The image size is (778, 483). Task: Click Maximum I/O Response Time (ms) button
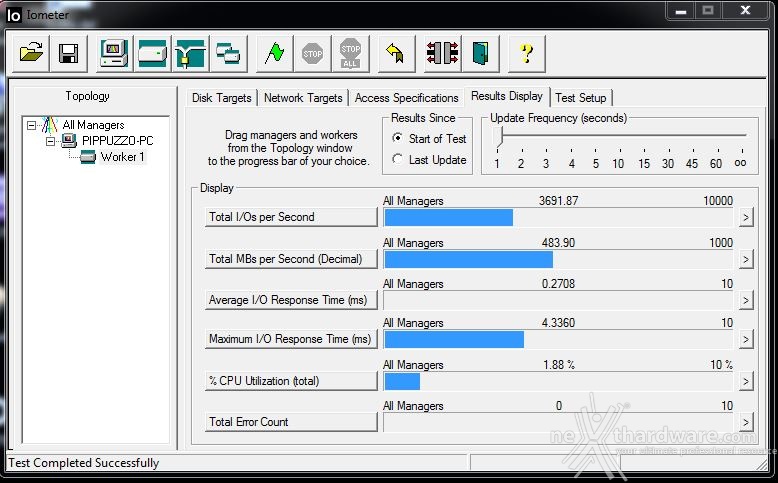click(291, 339)
